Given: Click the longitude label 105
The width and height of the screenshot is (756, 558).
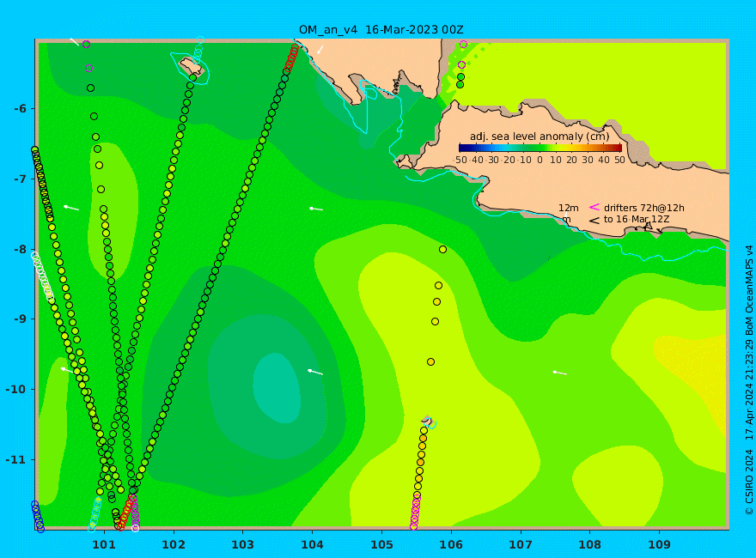Looking at the screenshot, I should point(381,545).
